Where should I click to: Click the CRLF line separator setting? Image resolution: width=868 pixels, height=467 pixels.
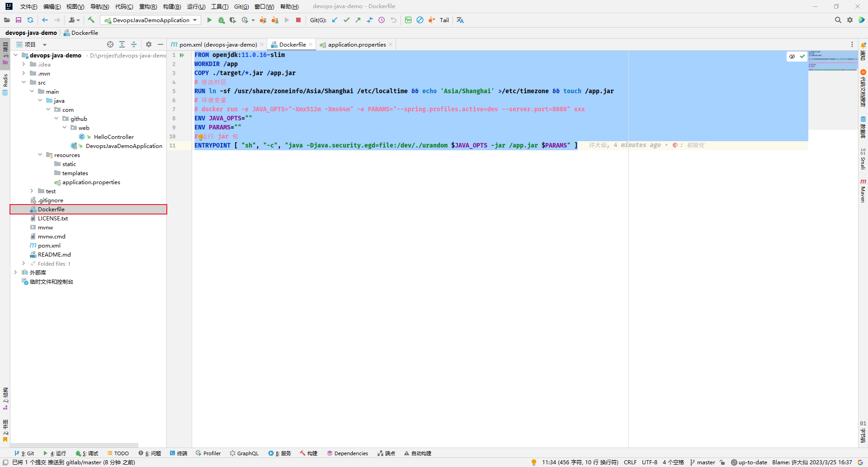coord(630,462)
